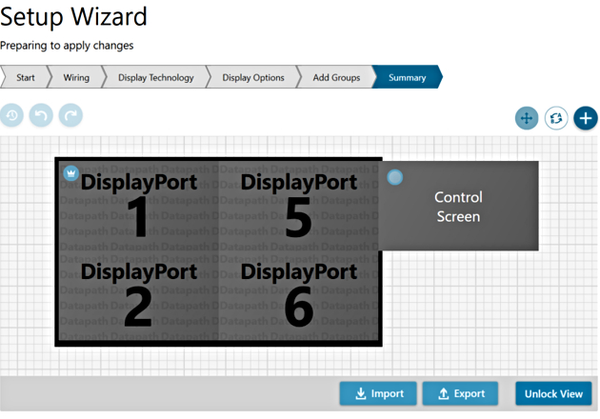The width and height of the screenshot is (600, 419).
Task: Open the Wiring wizard step
Action: pos(76,77)
